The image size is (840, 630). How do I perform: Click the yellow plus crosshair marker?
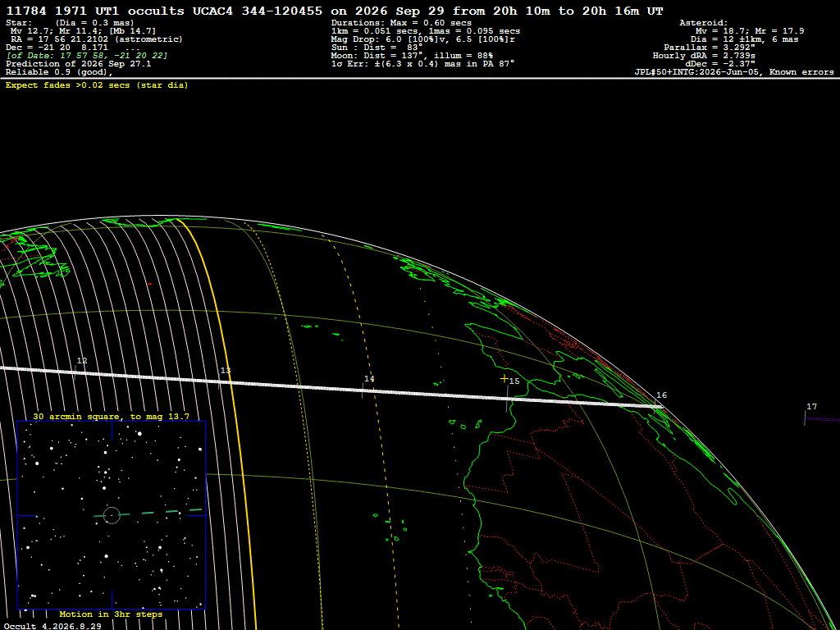pos(504,379)
